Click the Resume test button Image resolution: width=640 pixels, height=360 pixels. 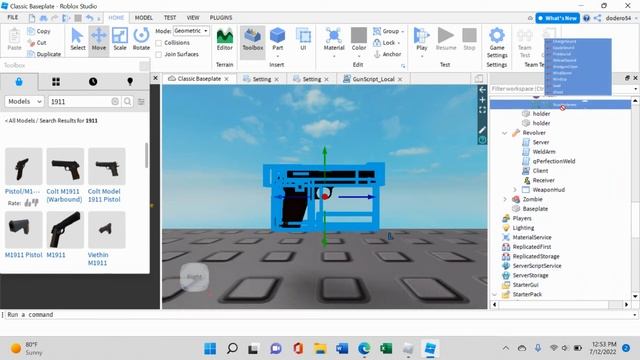pos(446,39)
